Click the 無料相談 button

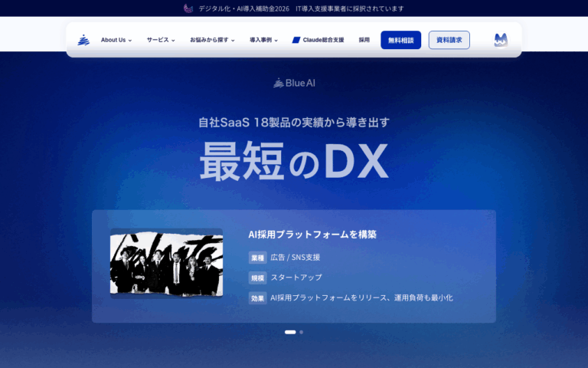[x=401, y=40]
